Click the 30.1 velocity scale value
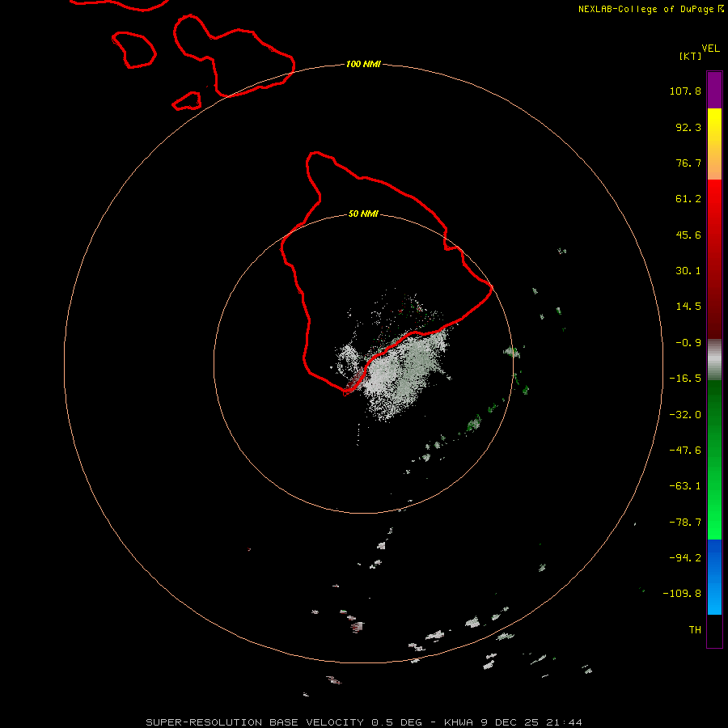The image size is (728, 728). point(688,271)
